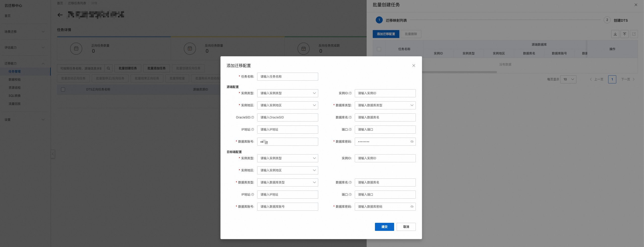Focus the source 实例ID input field
The height and width of the screenshot is (247, 644).
pyautogui.click(x=385, y=93)
